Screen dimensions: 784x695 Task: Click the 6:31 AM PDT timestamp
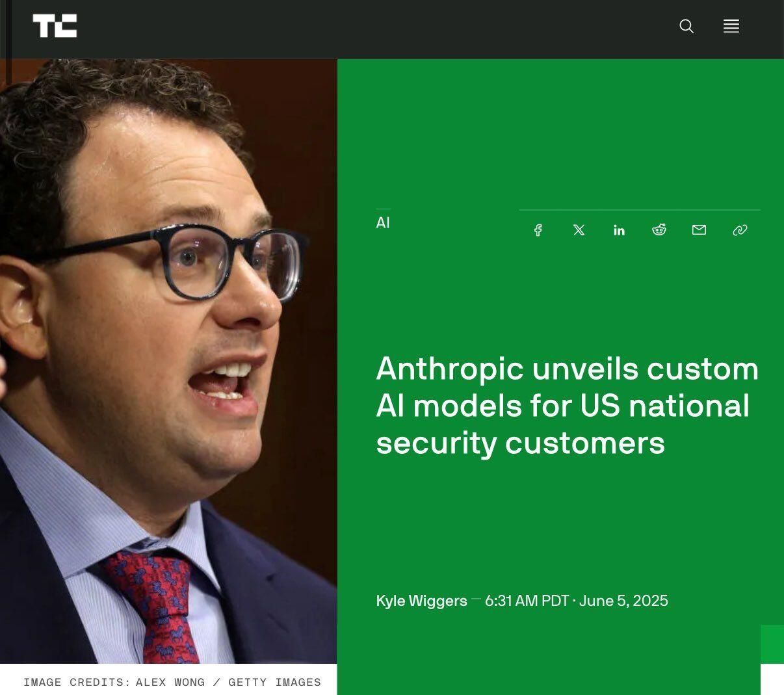point(527,601)
